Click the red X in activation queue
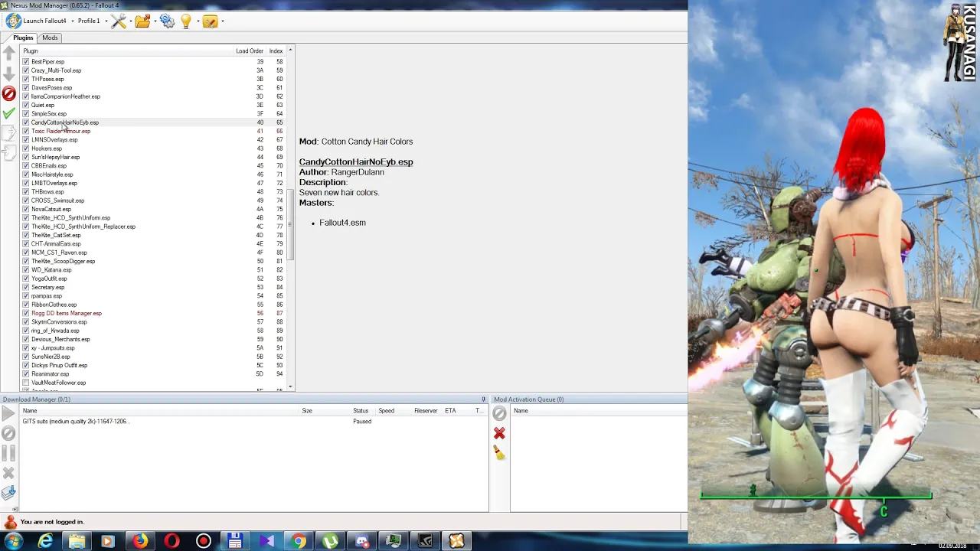This screenshot has width=980, height=551. coord(499,433)
